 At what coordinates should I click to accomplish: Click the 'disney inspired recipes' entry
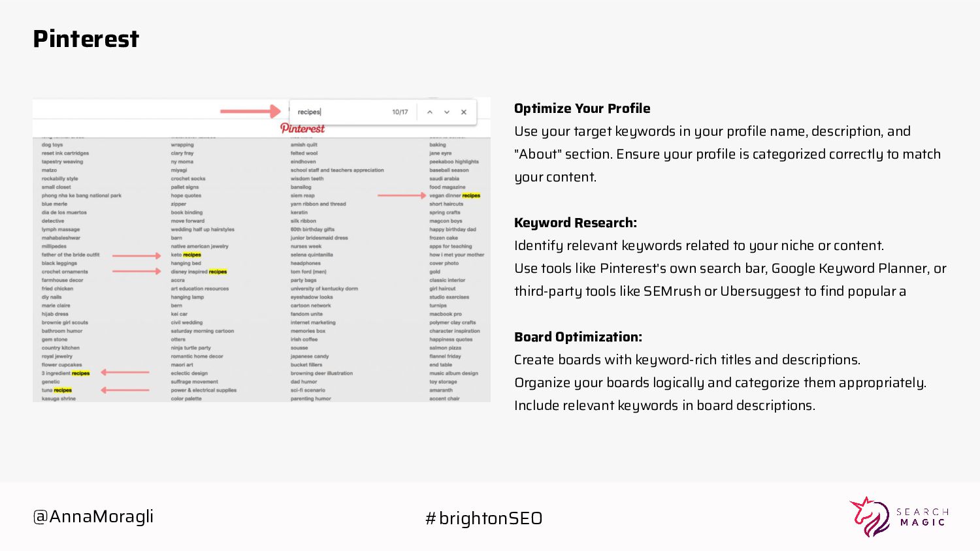pyautogui.click(x=199, y=272)
